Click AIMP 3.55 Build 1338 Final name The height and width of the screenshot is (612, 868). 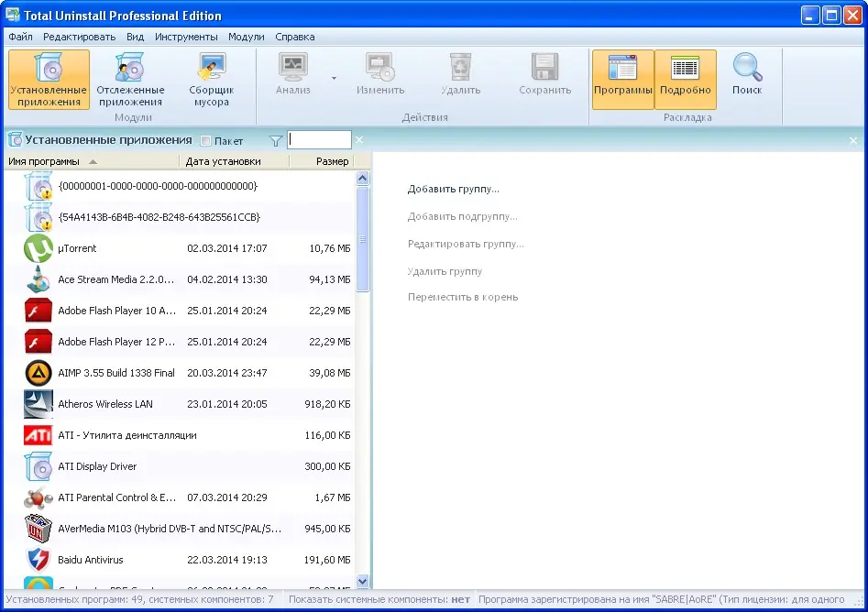click(116, 373)
